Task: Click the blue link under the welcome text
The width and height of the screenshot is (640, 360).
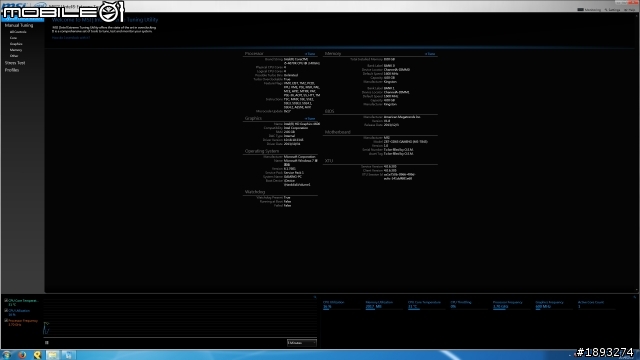Action: (x=71, y=38)
